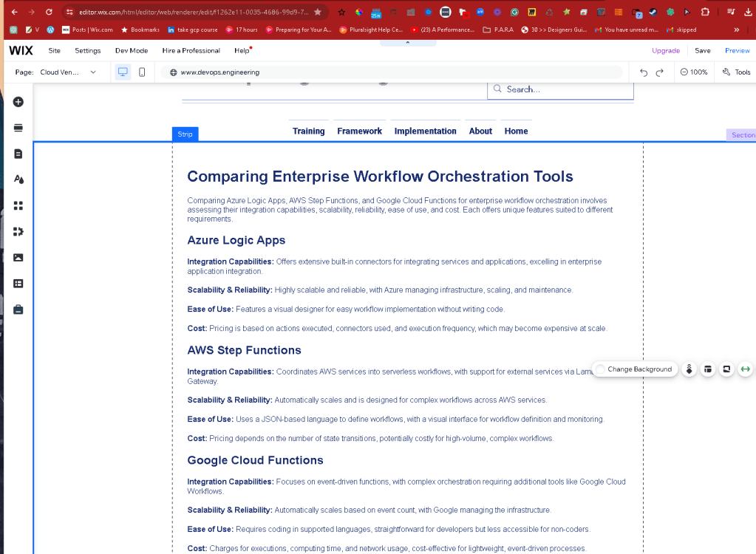Select the AWS Step Functions heading
The width and height of the screenshot is (756, 554).
coord(244,350)
